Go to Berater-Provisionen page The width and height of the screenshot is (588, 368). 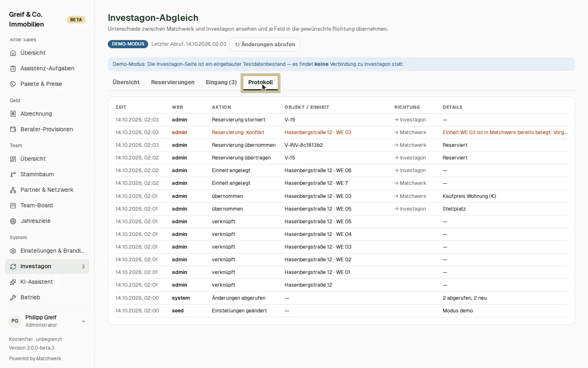click(47, 130)
